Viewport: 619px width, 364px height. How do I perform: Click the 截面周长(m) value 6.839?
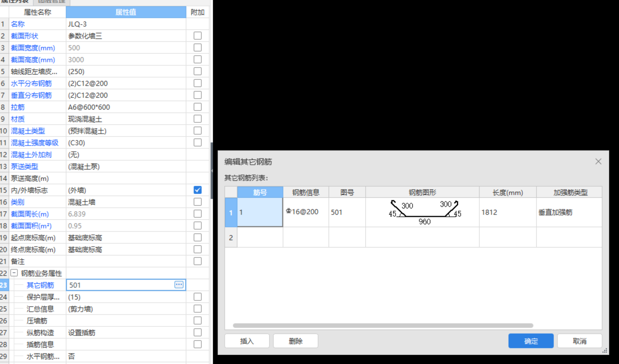[126, 214]
